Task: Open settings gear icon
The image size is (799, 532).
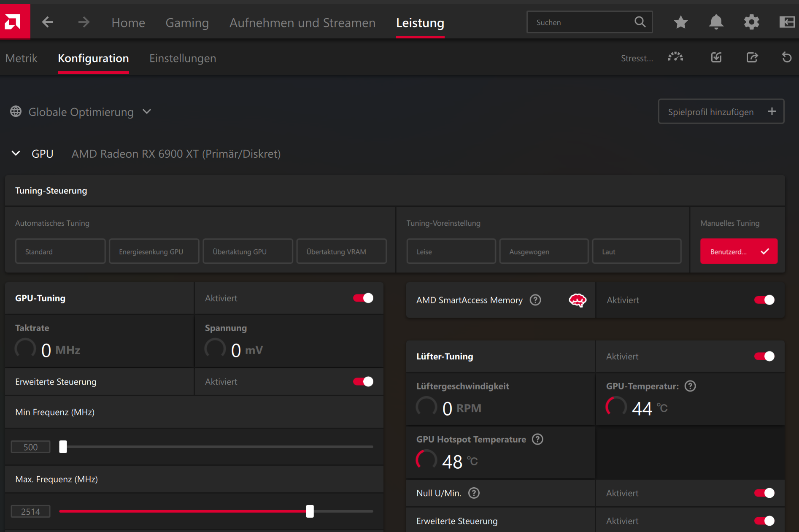Action: 751,22
